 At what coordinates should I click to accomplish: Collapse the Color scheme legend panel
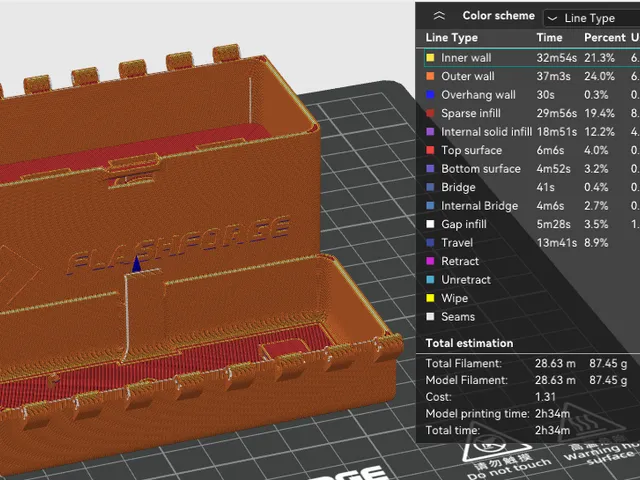pyautogui.click(x=439, y=16)
